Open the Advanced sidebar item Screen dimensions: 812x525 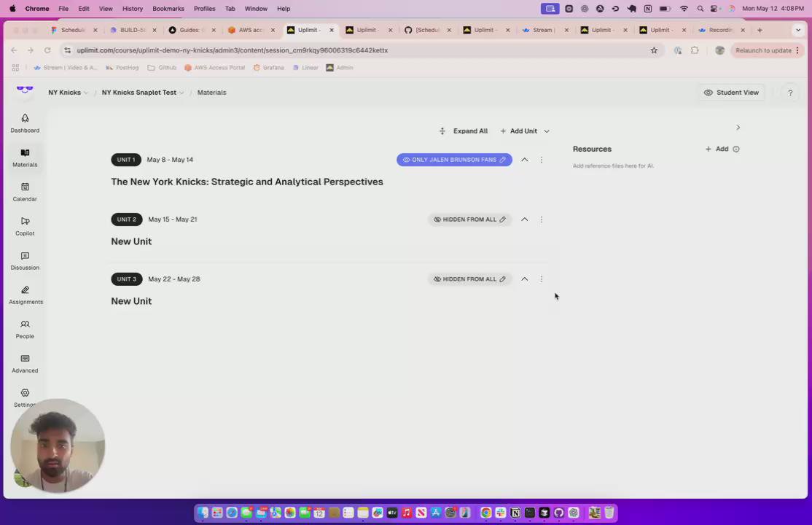(x=25, y=363)
